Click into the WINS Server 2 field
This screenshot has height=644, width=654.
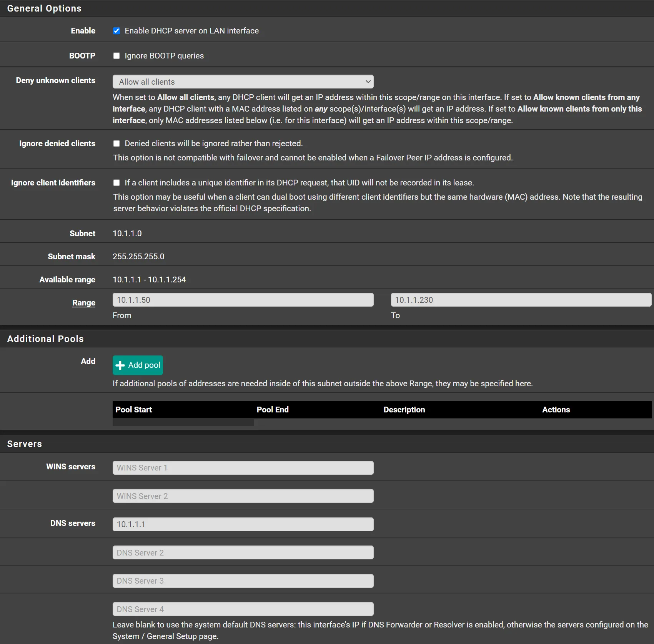243,496
